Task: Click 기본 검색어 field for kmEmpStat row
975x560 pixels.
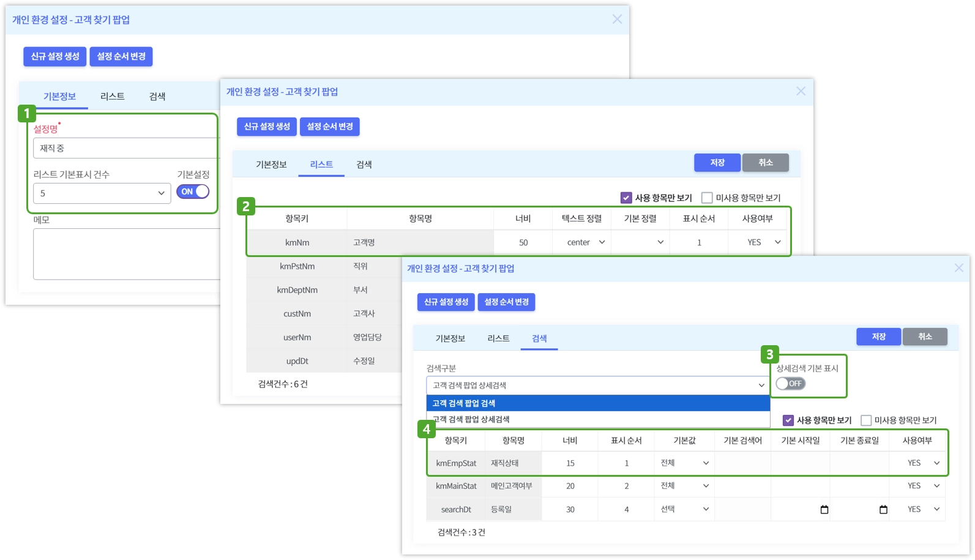Action: click(742, 463)
